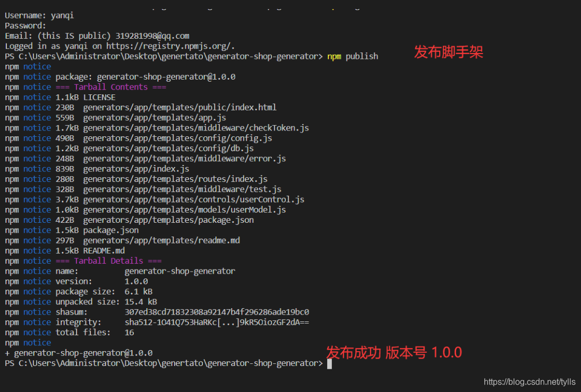Click the version value 1.0.0
581x392 pixels.
136,282
